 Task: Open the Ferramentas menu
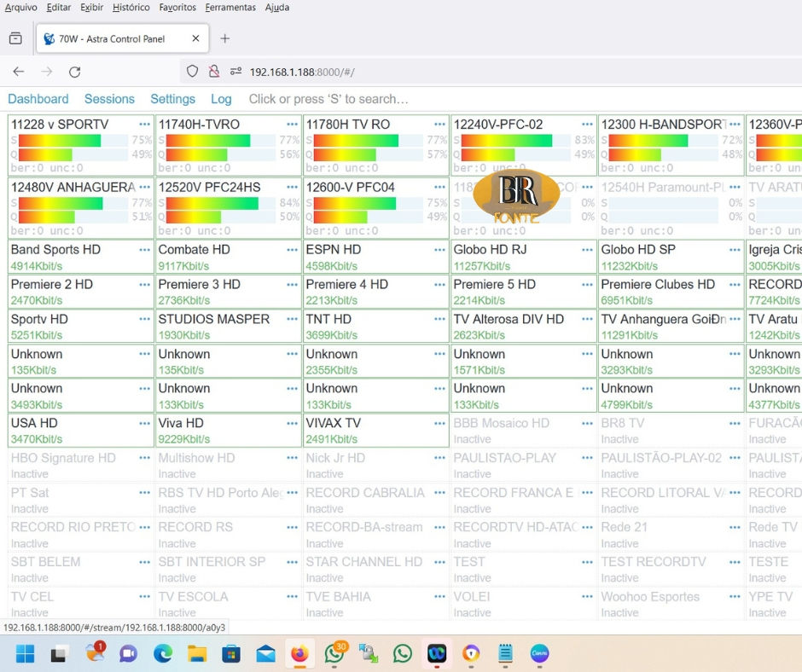(230, 7)
